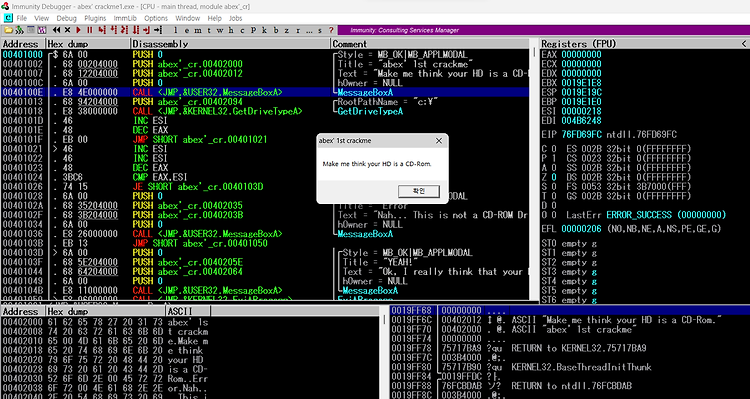Click the Disassembly column header
This screenshot has width=750, height=399.
[231, 44]
